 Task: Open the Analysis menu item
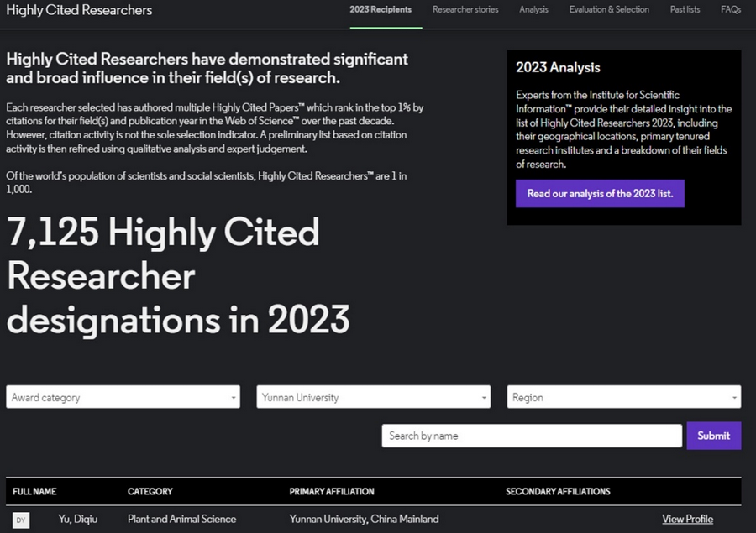click(533, 9)
